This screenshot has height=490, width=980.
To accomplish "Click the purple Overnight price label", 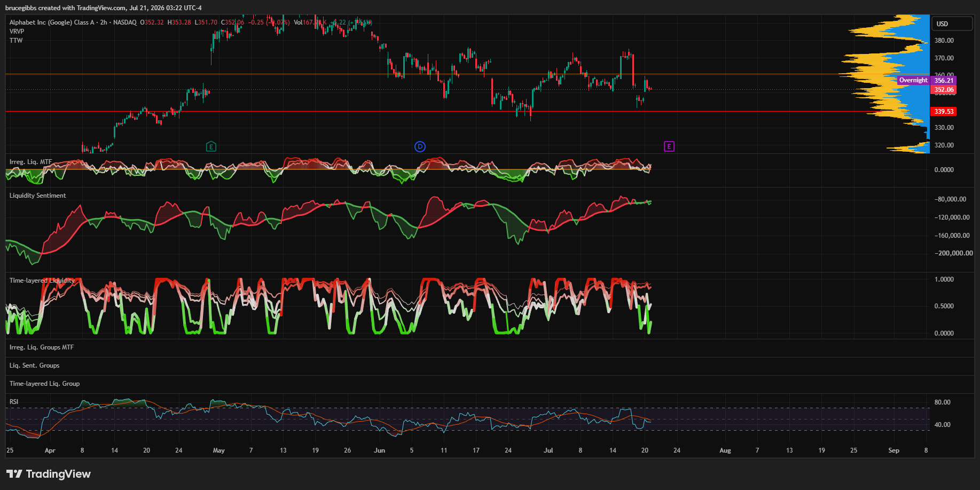I will pos(913,80).
